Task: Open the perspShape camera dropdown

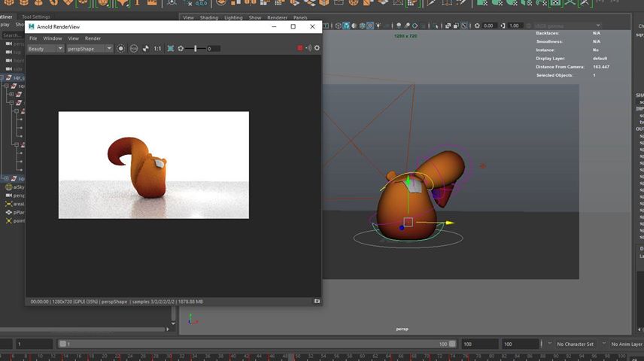Action: (90, 48)
